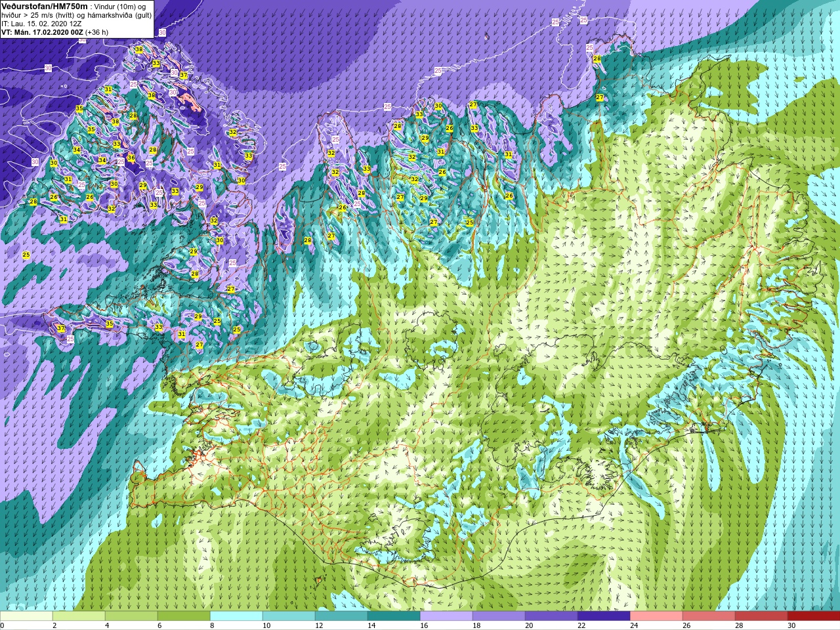The image size is (840, 630).
Task: Click the 4–6 m/s green legend swatch
Action: point(131,616)
